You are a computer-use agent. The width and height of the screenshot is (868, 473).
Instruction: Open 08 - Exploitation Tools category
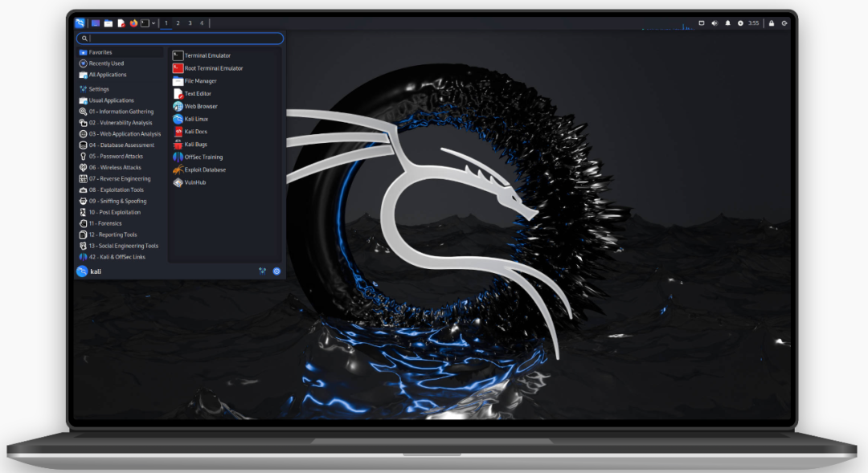point(121,190)
